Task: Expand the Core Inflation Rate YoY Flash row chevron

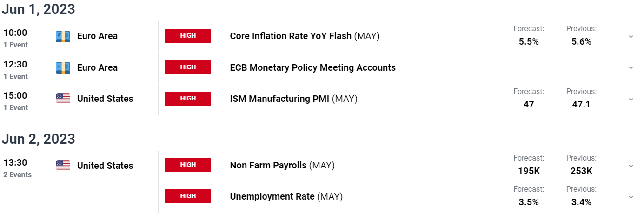Action: pyautogui.click(x=631, y=36)
